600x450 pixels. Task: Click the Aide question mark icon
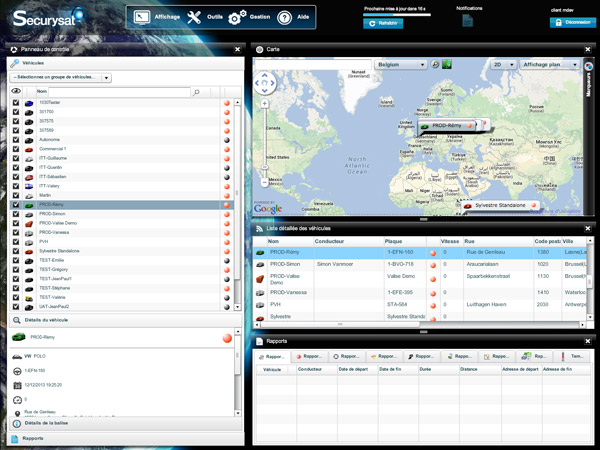[x=285, y=18]
